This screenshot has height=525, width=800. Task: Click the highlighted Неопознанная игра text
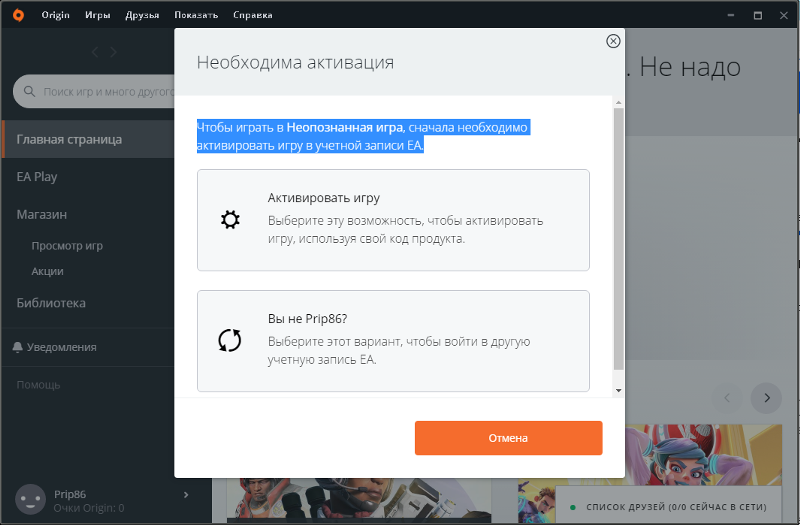[345, 127]
